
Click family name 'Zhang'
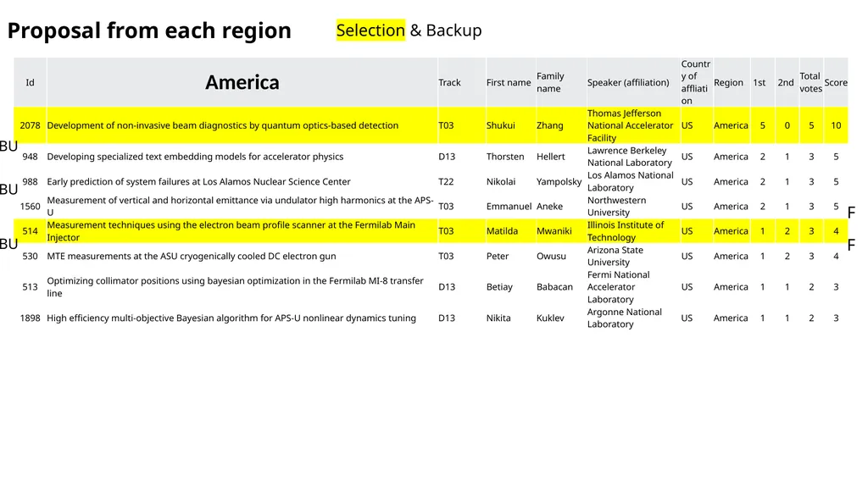549,125
